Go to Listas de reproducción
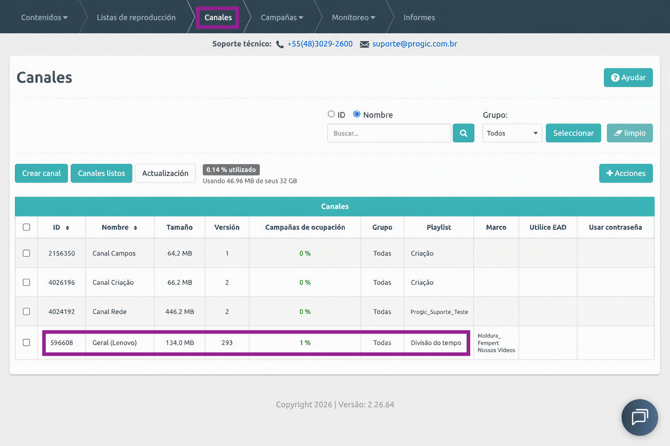The height and width of the screenshot is (446, 670). 136,18
